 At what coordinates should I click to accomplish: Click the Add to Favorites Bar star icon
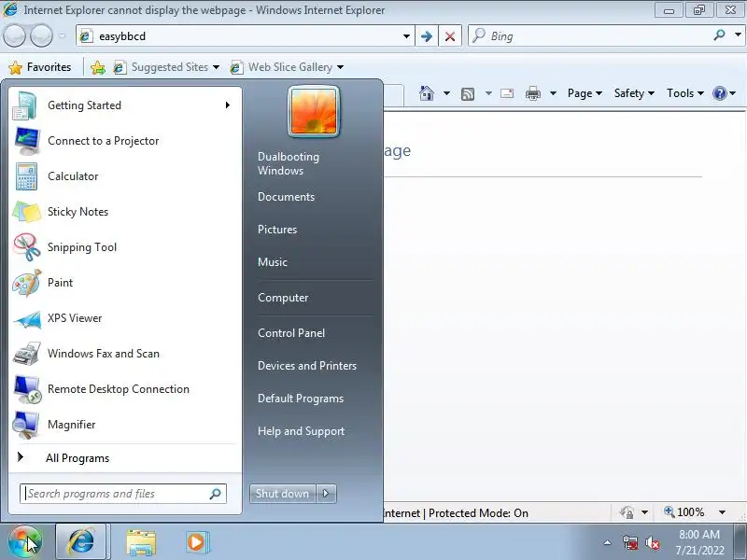click(x=98, y=67)
